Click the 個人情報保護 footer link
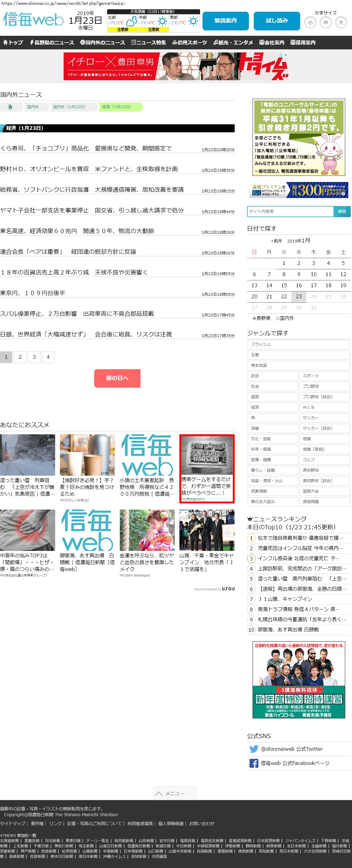The height and width of the screenshot is (868, 352). tap(171, 824)
